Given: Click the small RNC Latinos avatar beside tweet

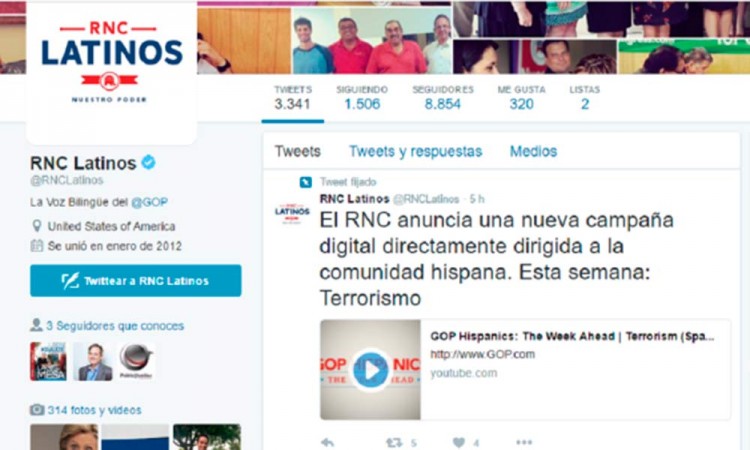Looking at the screenshot, I should [292, 212].
